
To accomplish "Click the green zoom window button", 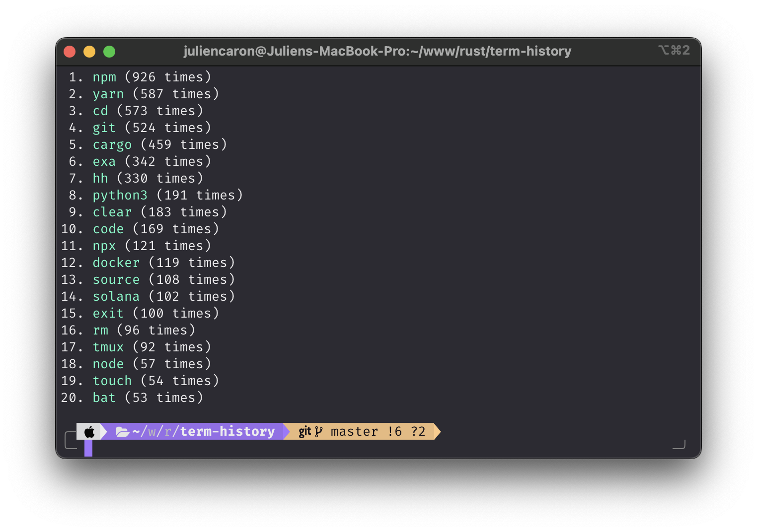I will (109, 52).
